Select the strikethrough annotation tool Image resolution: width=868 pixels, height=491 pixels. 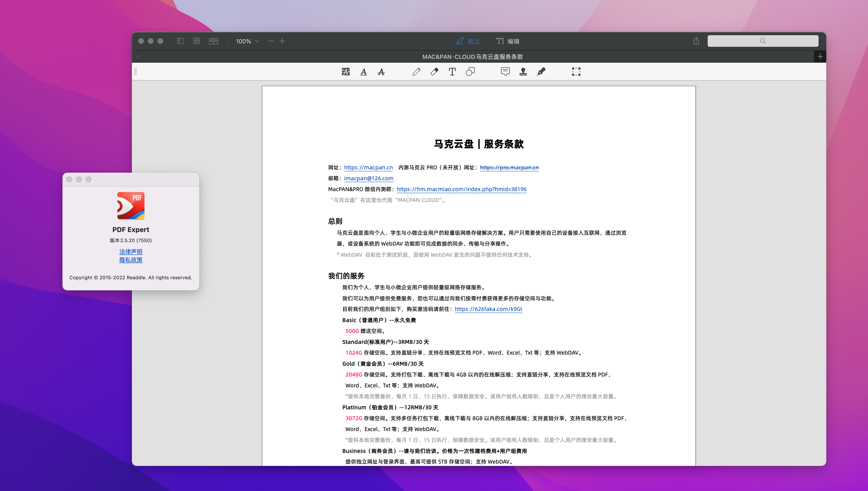(381, 71)
